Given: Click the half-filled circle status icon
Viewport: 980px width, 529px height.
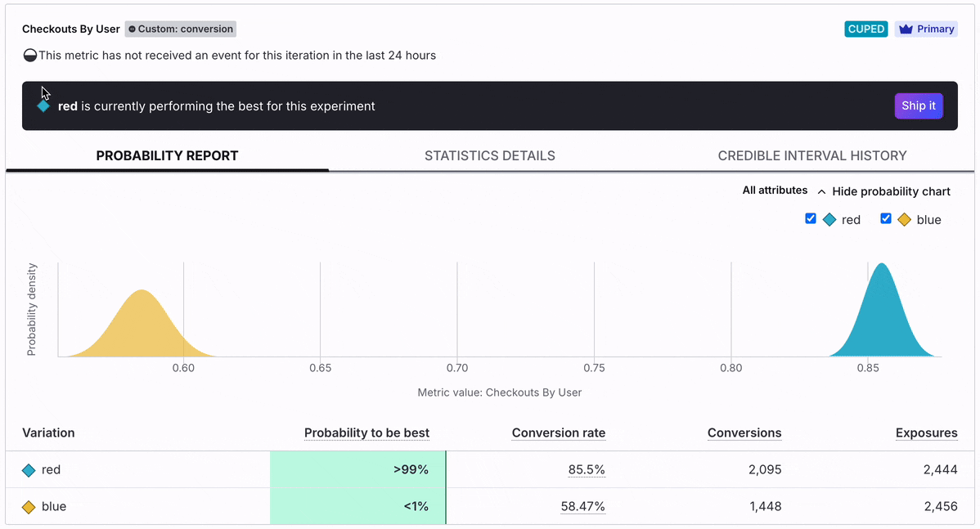Looking at the screenshot, I should (x=30, y=56).
